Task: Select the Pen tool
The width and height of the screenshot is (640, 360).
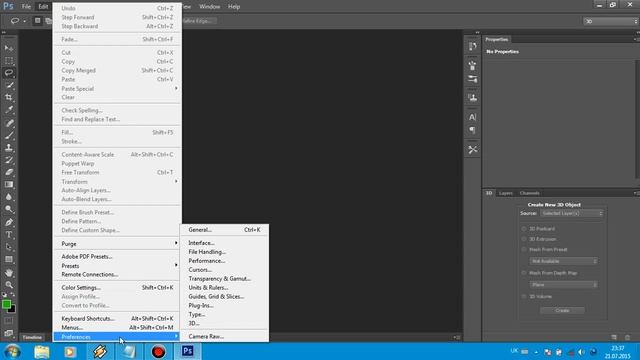Action: point(9,222)
